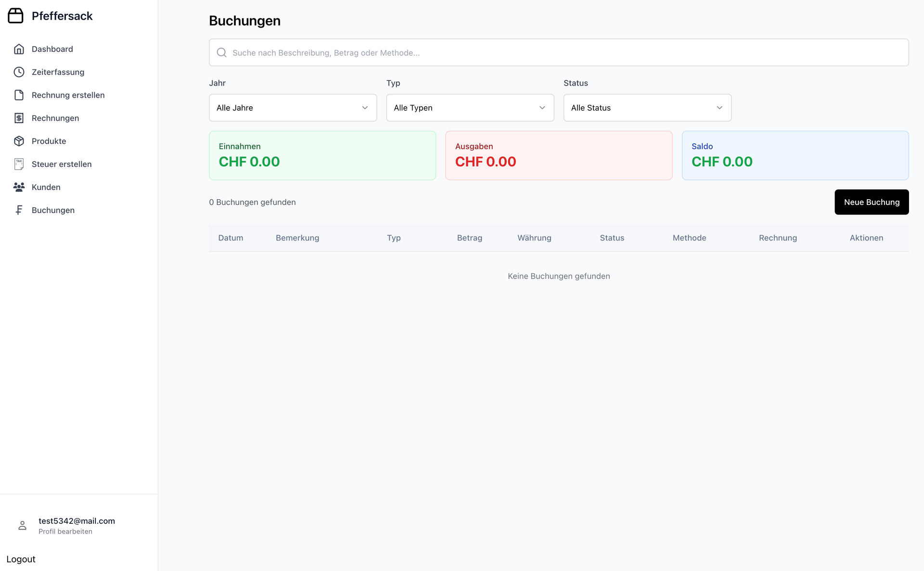Click the search magnifier icon
The image size is (924, 571).
[x=221, y=52]
